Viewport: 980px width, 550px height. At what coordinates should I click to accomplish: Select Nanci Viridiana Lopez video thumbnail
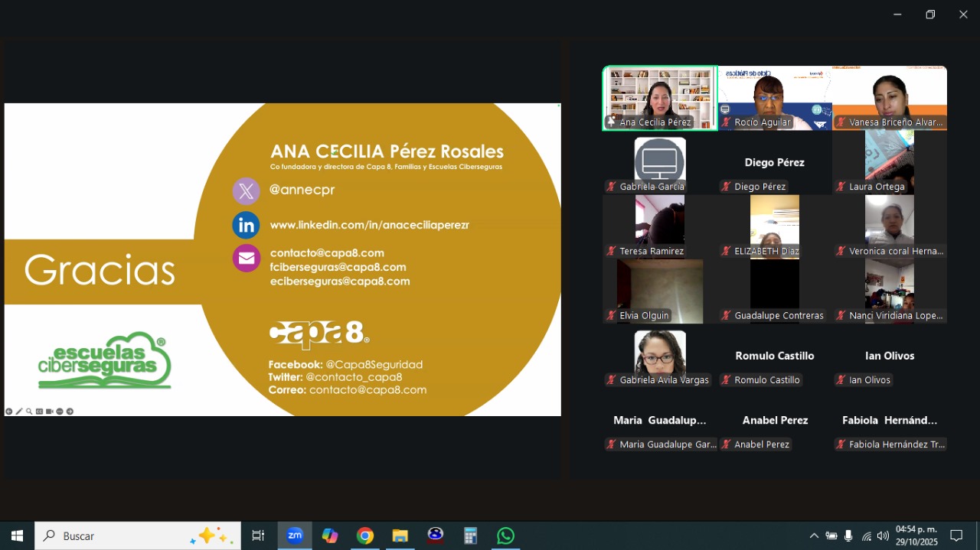point(890,291)
